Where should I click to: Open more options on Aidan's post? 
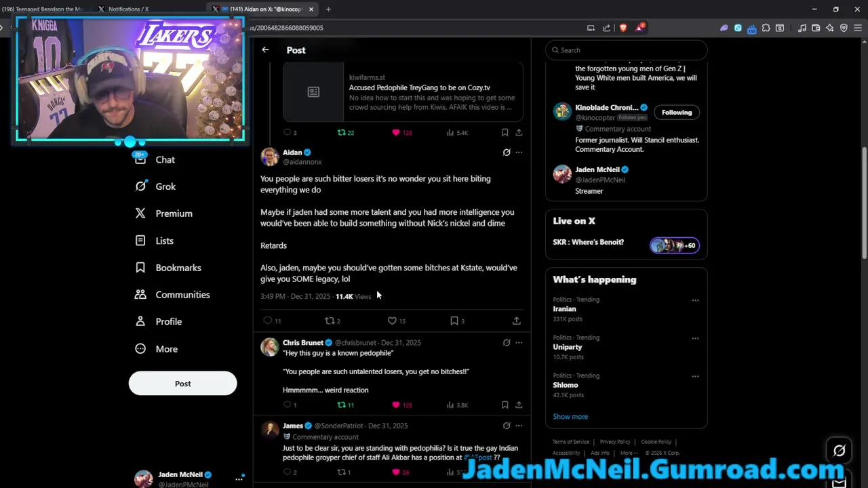coord(519,152)
